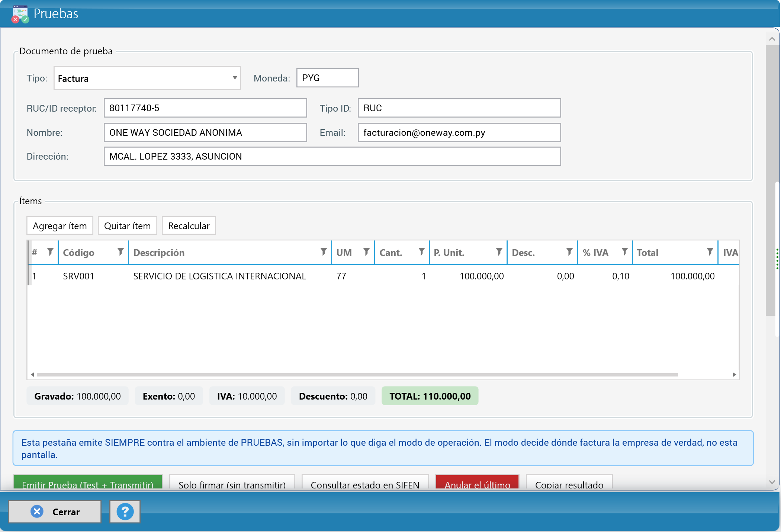Open the % IVA column filter

(624, 252)
